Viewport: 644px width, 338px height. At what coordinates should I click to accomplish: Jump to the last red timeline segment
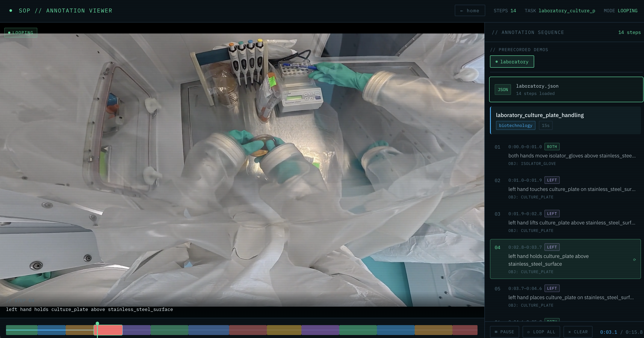pyautogui.click(x=465, y=330)
